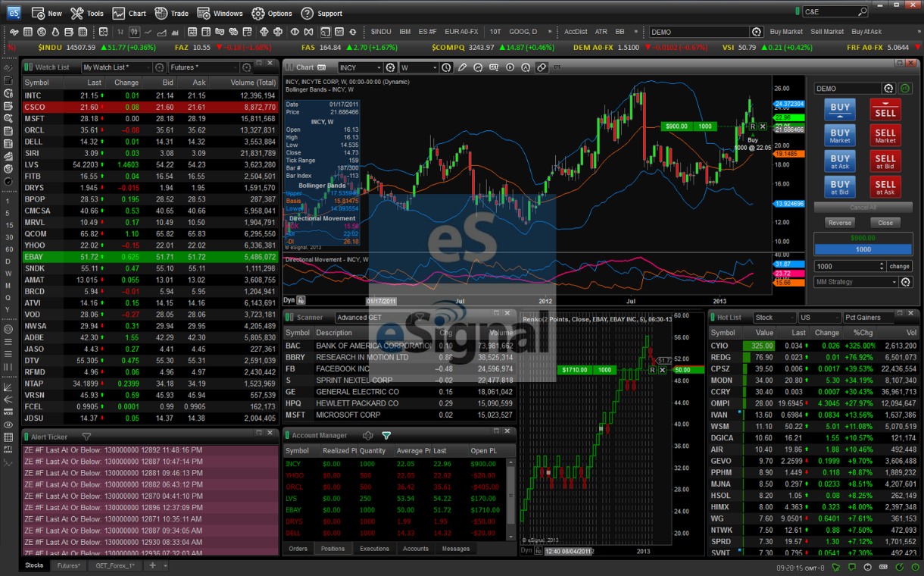Screen dimensions: 924x576
Task: Click the clock icon beside chart interval
Action: tap(447, 67)
